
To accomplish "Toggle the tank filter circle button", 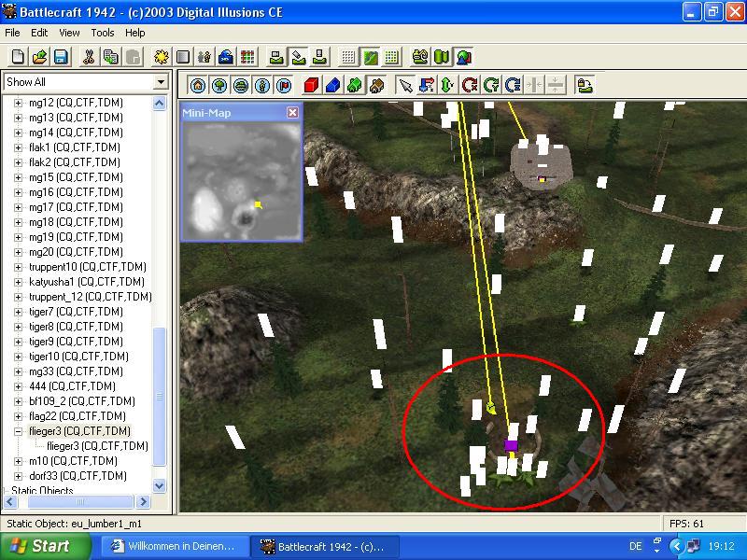I will click(241, 85).
